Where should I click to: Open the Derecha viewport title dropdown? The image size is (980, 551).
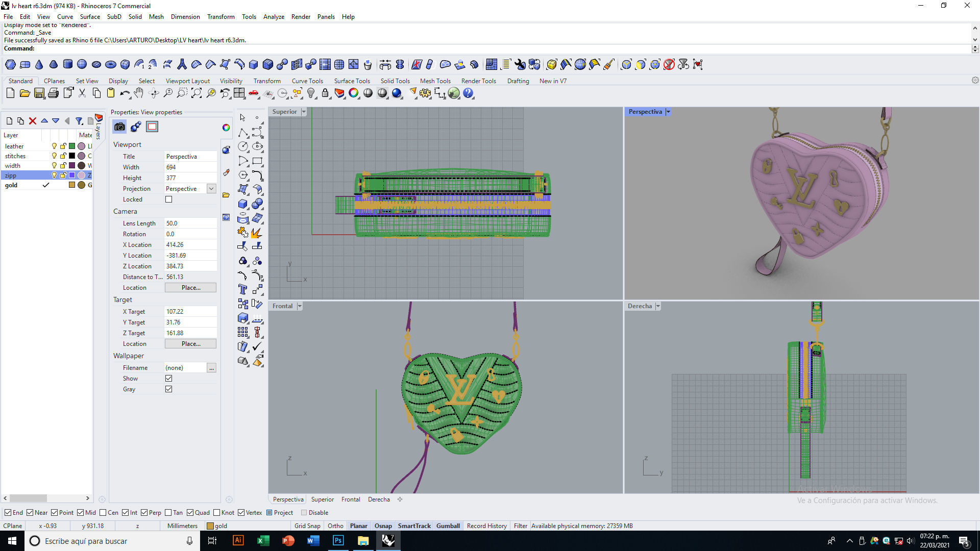(x=658, y=306)
